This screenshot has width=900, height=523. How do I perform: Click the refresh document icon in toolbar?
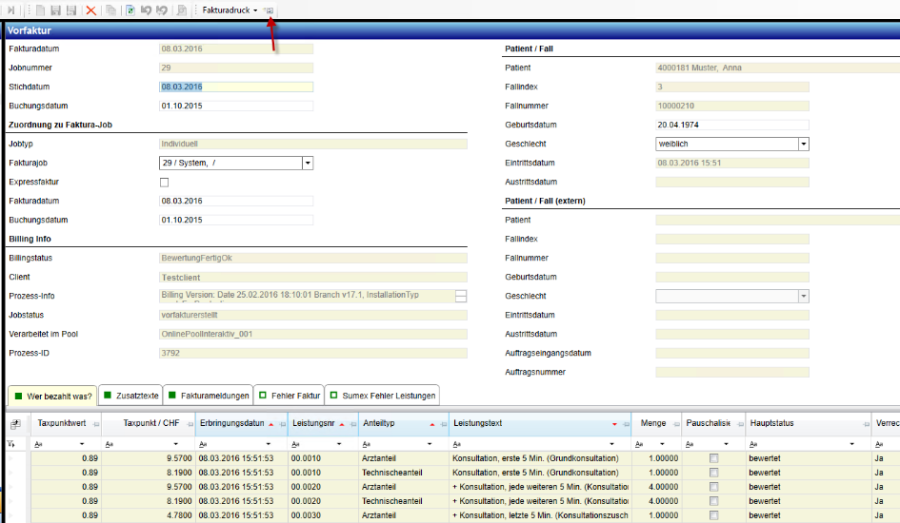130,10
